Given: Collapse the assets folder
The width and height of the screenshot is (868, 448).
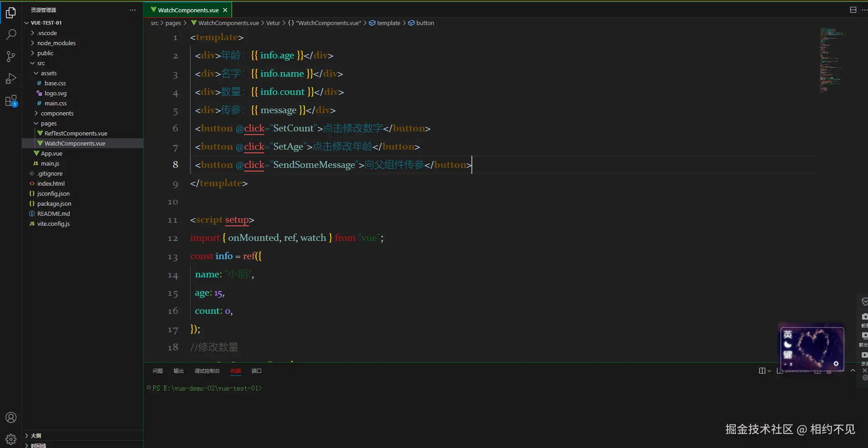Looking at the screenshot, I should pyautogui.click(x=48, y=73).
